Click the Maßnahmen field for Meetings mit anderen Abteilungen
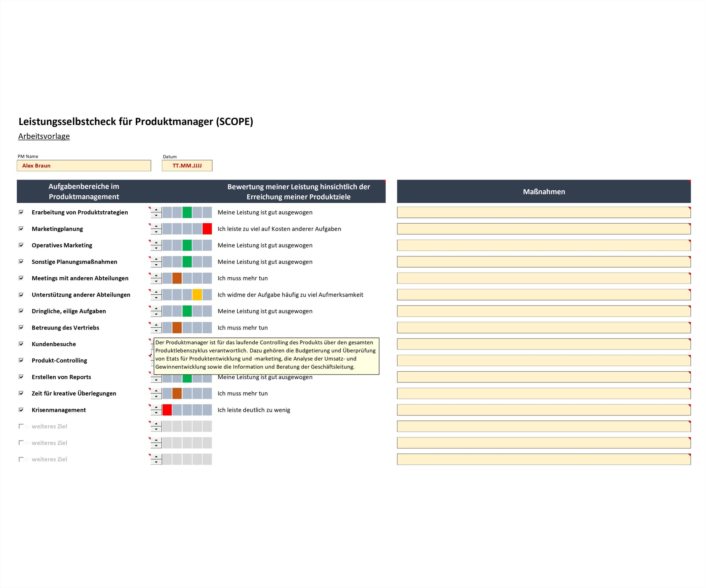 [544, 278]
